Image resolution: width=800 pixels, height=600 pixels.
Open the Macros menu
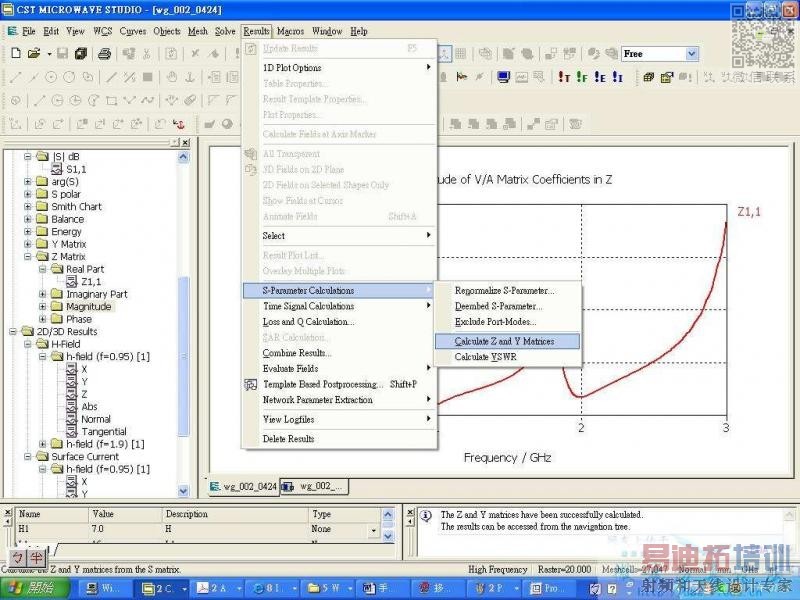(x=290, y=31)
